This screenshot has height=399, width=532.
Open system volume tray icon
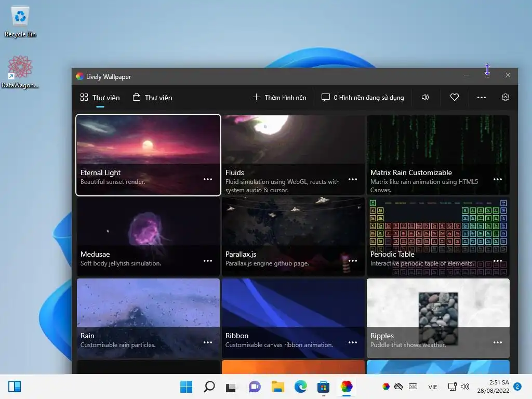(465, 387)
